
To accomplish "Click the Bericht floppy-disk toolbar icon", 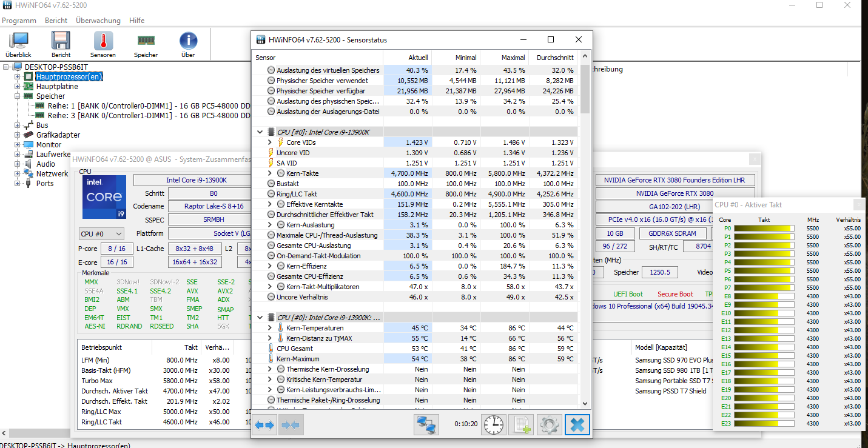I will pos(61,44).
